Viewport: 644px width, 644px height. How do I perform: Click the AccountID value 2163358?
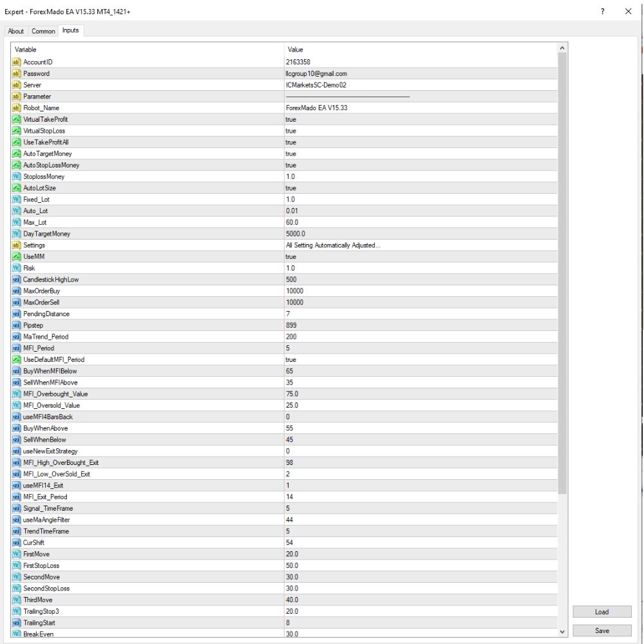tap(298, 62)
